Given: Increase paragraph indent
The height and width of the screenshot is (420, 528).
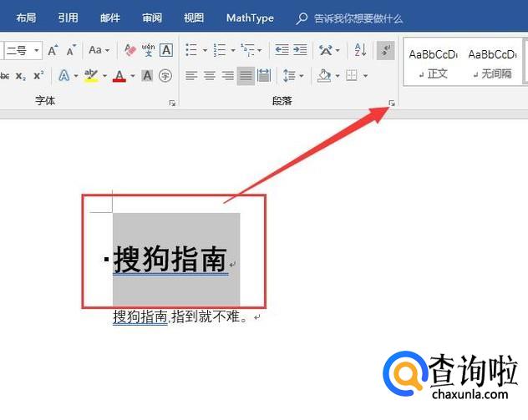Looking at the screenshot, I should [x=300, y=50].
